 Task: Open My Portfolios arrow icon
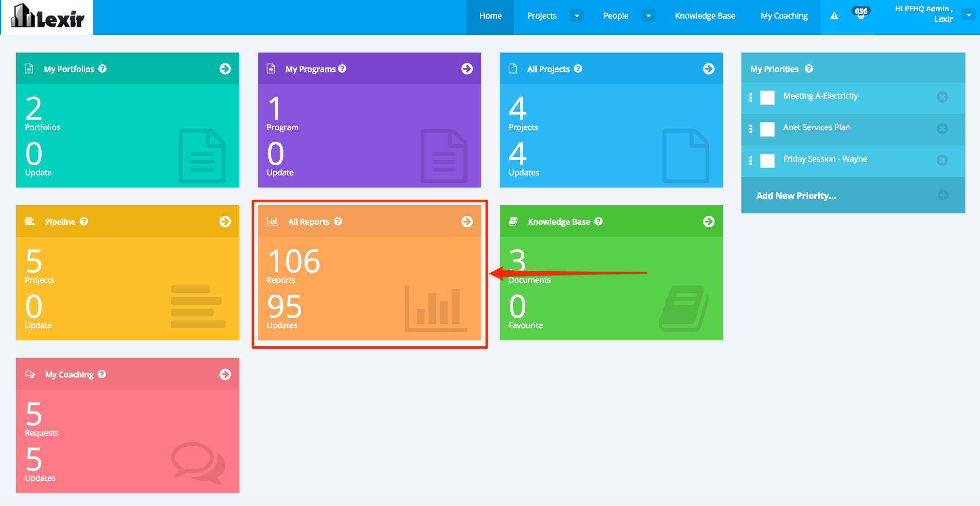(x=225, y=69)
